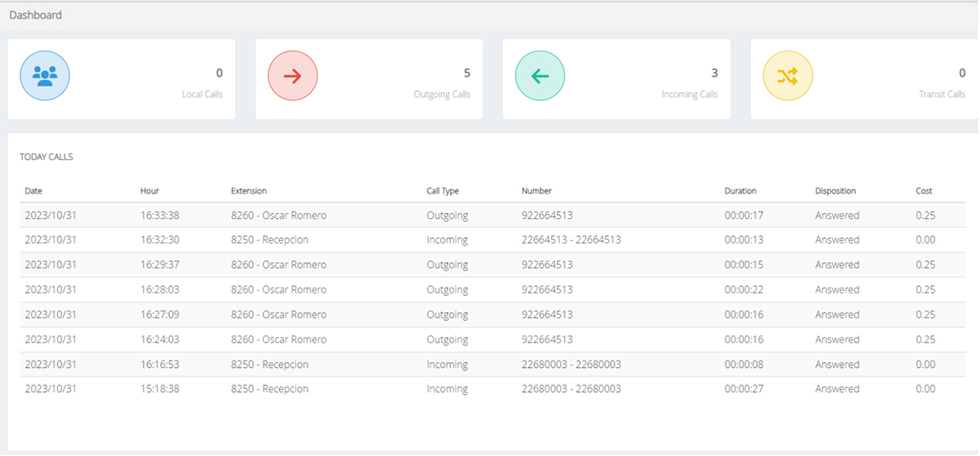
Task: Select the Incoming Calls count 3
Action: click(715, 73)
